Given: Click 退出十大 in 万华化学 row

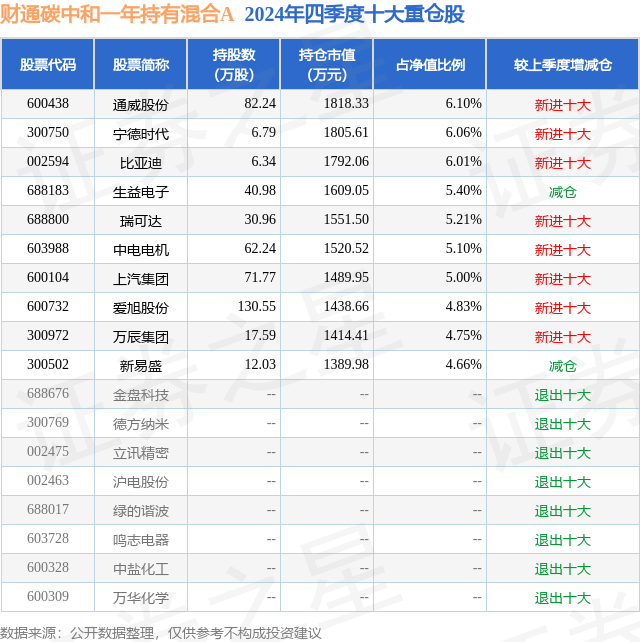Looking at the screenshot, I should (563, 599).
